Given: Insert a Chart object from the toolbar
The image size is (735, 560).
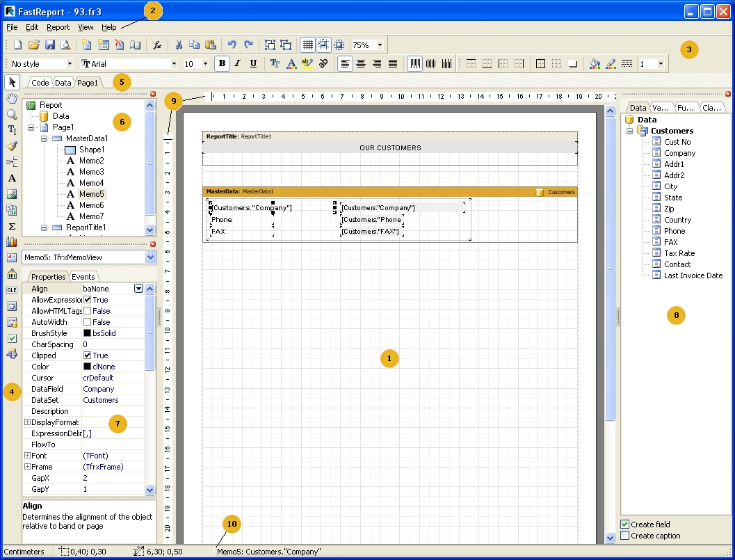Looking at the screenshot, I should [12, 242].
